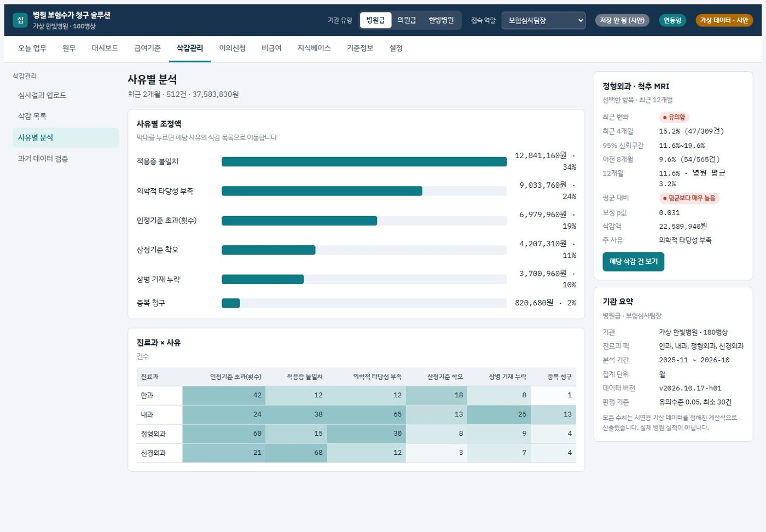
Task: Open the 오늘 업무 tab
Action: click(x=32, y=48)
